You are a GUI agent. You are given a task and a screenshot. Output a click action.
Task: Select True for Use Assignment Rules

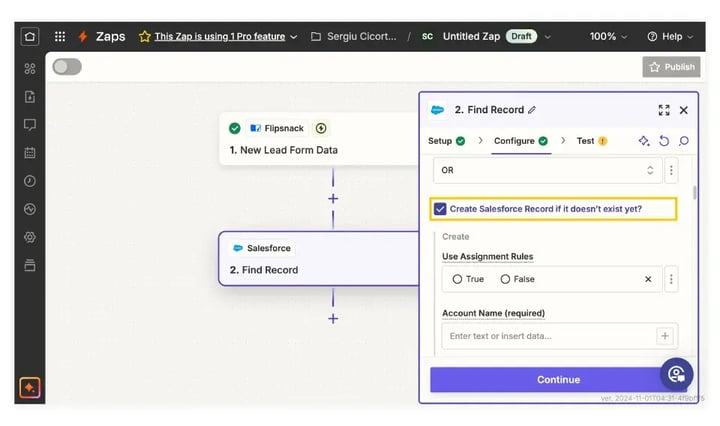coord(457,279)
